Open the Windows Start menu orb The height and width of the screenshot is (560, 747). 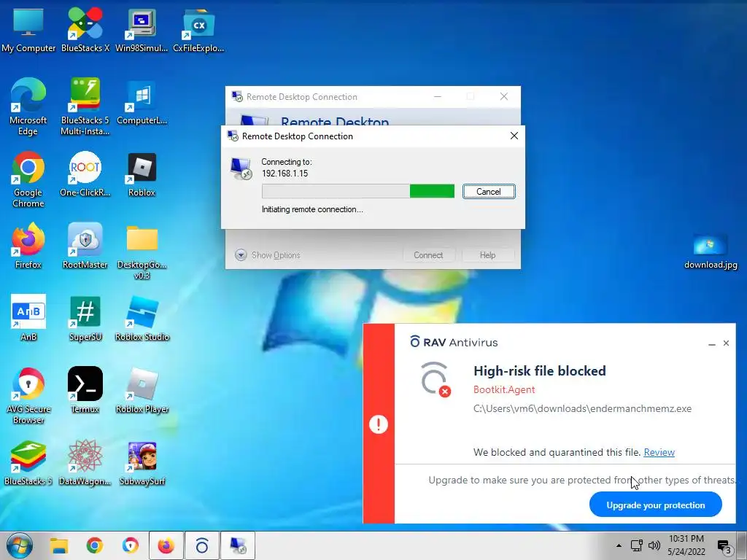20,545
